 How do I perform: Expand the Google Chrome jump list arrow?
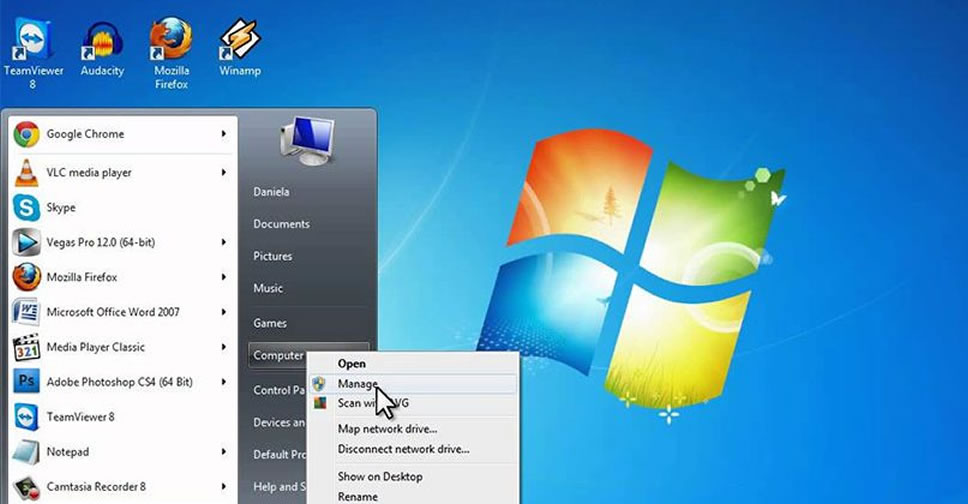pyautogui.click(x=223, y=134)
